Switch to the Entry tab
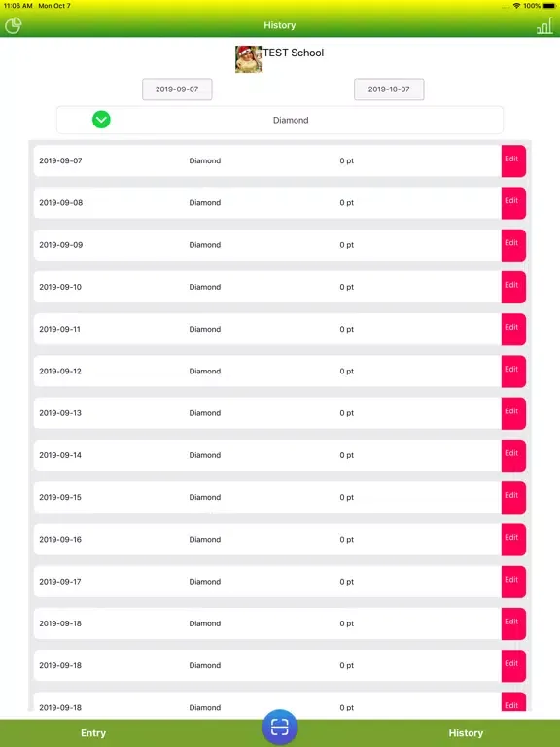The height and width of the screenshot is (747, 560). (93, 733)
